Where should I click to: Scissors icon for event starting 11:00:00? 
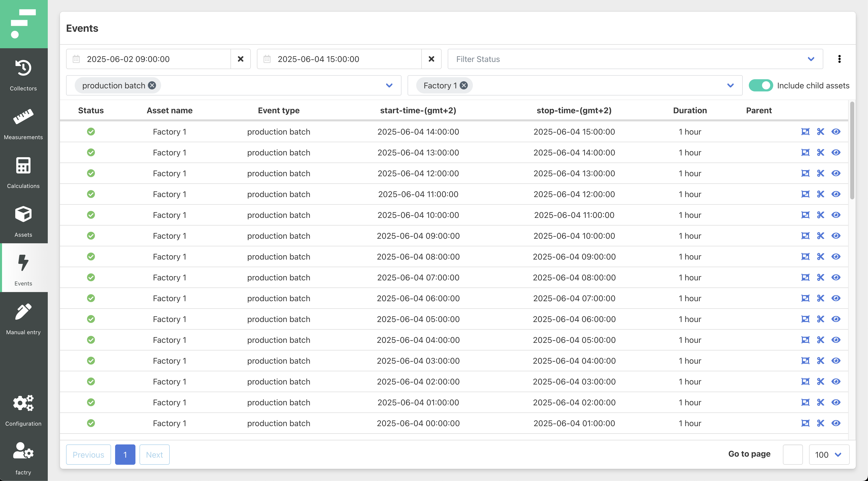[x=820, y=194]
